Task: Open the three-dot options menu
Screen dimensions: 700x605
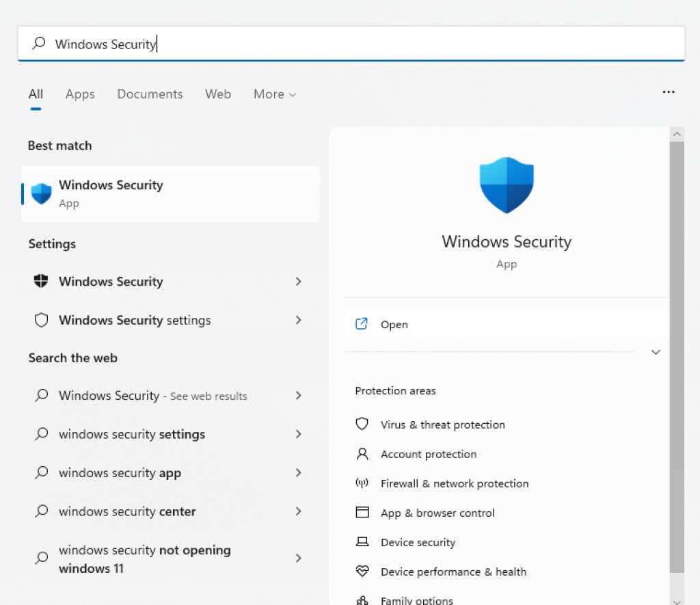Action: coord(669,92)
